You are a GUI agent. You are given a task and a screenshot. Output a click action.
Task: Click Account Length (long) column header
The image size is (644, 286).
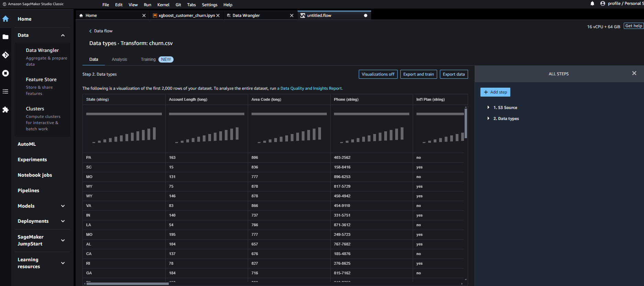tap(207, 99)
